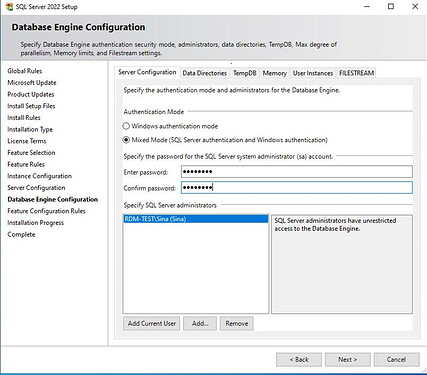Go to the FILESTREAM tab
This screenshot has width=427, height=375.
pos(356,73)
